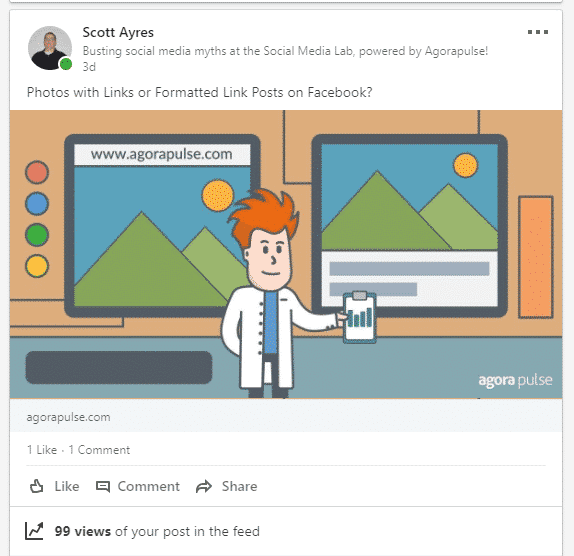
Task: Click the 3d post timestamp
Action: tap(89, 67)
